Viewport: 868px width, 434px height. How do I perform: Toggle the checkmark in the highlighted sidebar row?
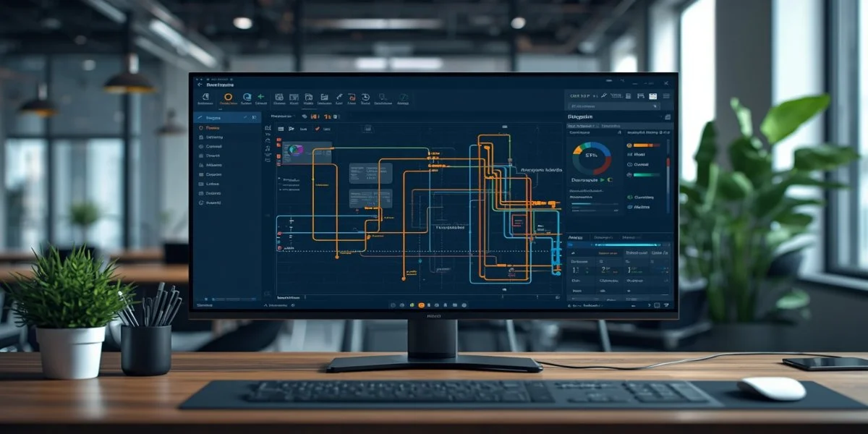click(x=244, y=117)
